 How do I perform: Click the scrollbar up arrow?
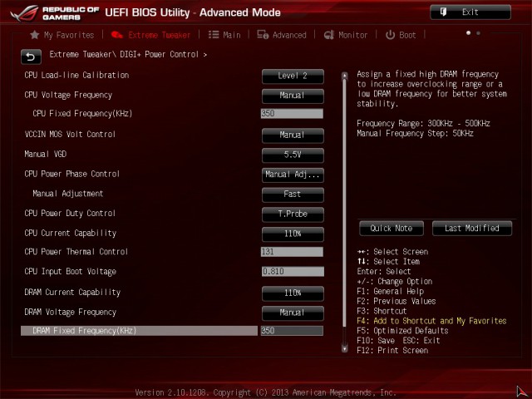click(x=344, y=76)
